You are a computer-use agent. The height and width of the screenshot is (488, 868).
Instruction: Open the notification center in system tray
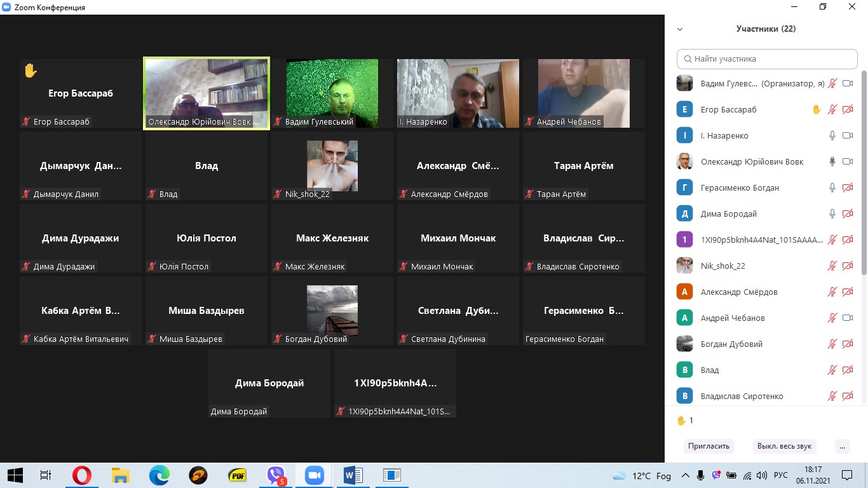[848, 475]
